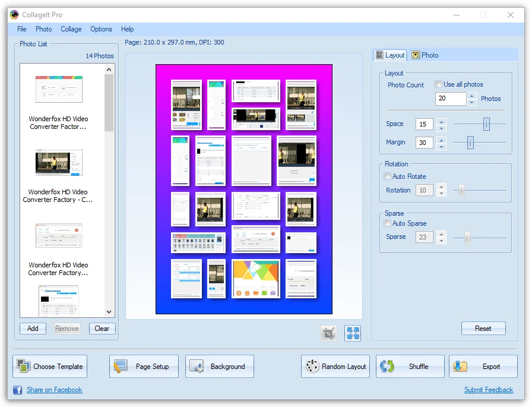
Task: Click the Choose Template icon
Action: pyautogui.click(x=23, y=366)
